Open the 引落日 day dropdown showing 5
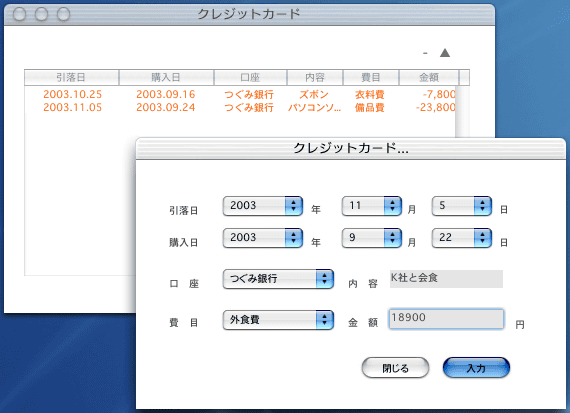570x413 pixels. (462, 206)
